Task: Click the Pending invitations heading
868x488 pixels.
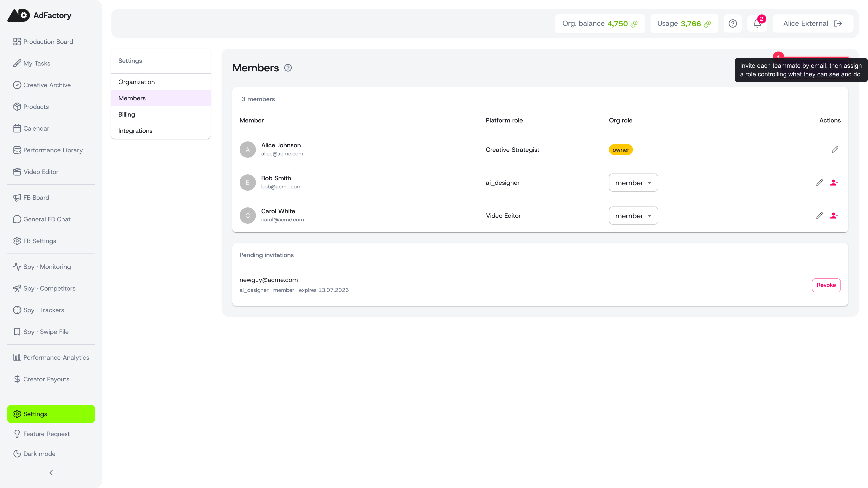Action: (x=267, y=255)
